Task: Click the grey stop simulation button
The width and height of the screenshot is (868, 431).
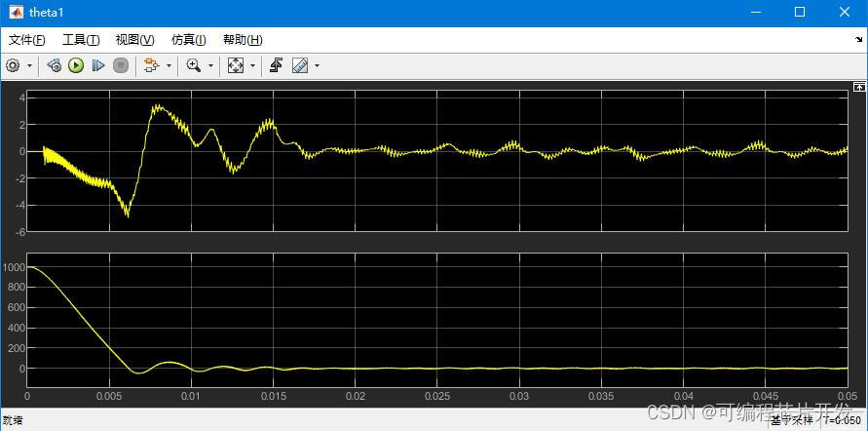Action: (x=120, y=65)
